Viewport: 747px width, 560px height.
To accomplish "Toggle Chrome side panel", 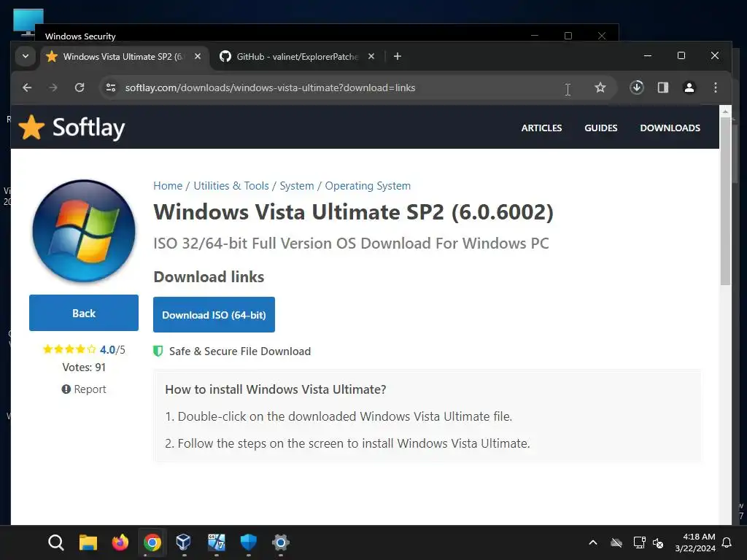I will (662, 87).
